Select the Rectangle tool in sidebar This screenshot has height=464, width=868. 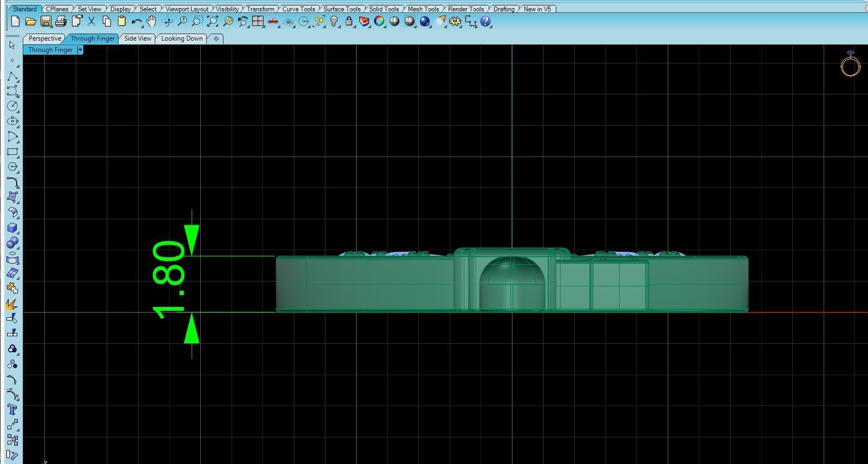12,152
